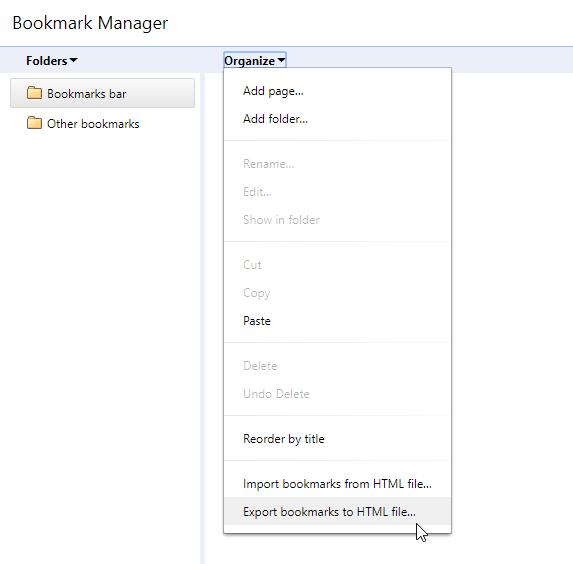Image resolution: width=573 pixels, height=564 pixels.
Task: Click the Bookmarks bar folder icon
Action: pyautogui.click(x=34, y=93)
